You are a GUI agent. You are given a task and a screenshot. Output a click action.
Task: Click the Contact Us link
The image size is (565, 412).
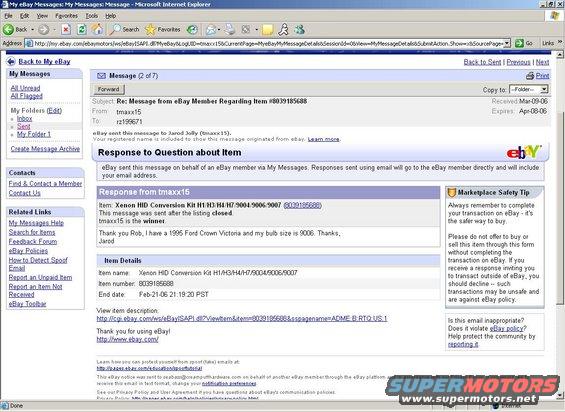pos(24,193)
